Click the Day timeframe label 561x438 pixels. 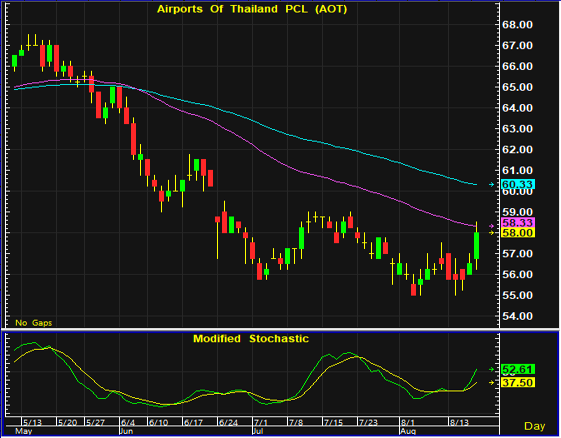coord(535,426)
